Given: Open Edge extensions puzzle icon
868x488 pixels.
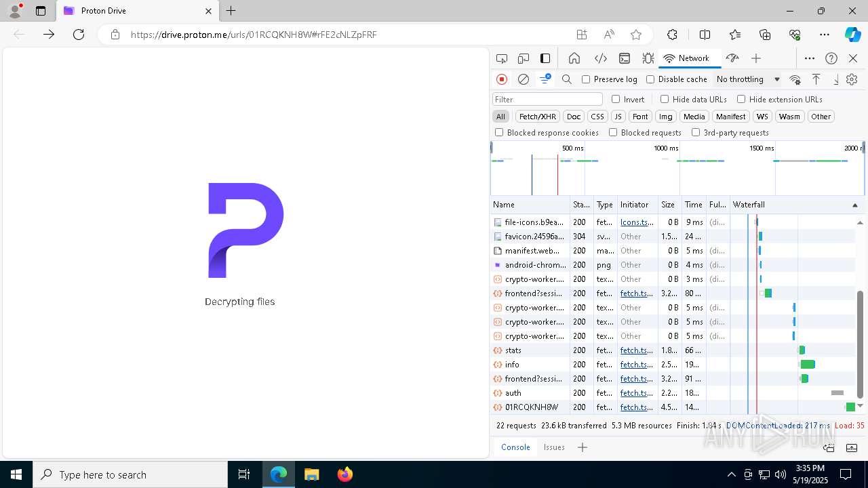Looking at the screenshot, I should pos(672,35).
